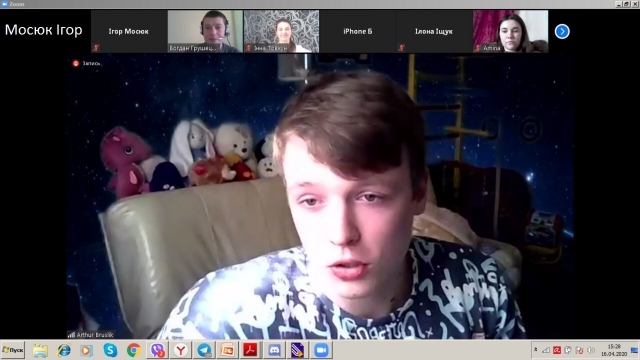Open the purple pen app on the taskbar
Screen dimensions: 640x360
(x=298, y=350)
